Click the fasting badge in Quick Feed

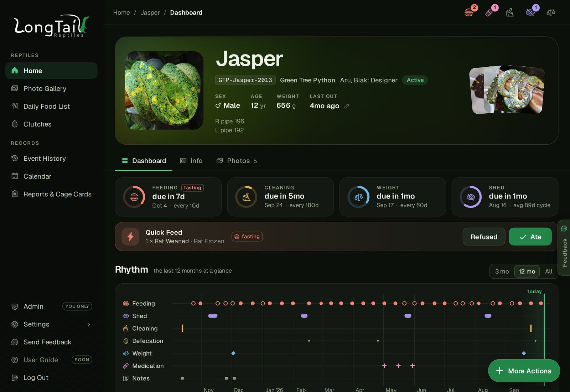pos(247,237)
